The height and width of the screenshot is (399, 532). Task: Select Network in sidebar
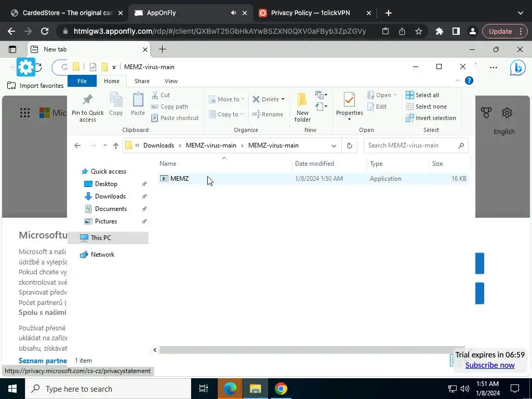click(102, 255)
